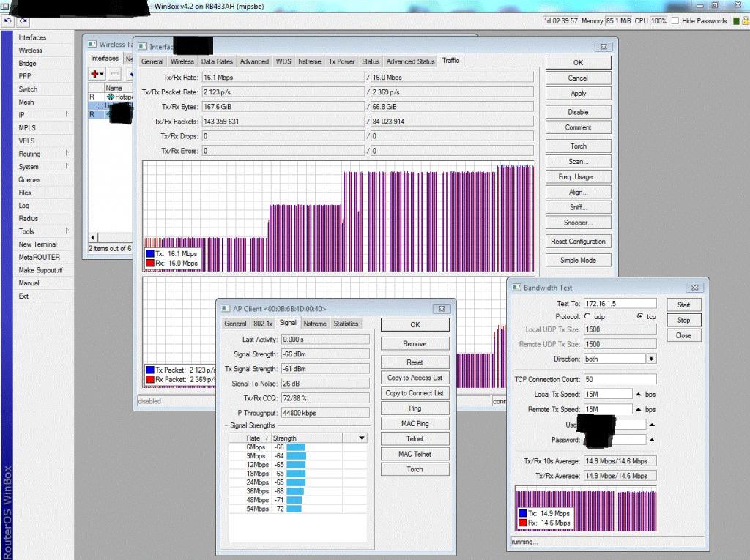Select the tcp protocol radio button
The image size is (750, 560).
click(x=639, y=316)
